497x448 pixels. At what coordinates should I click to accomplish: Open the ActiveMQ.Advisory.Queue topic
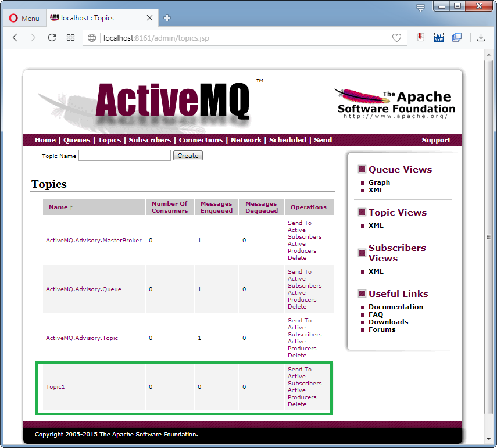click(x=84, y=289)
